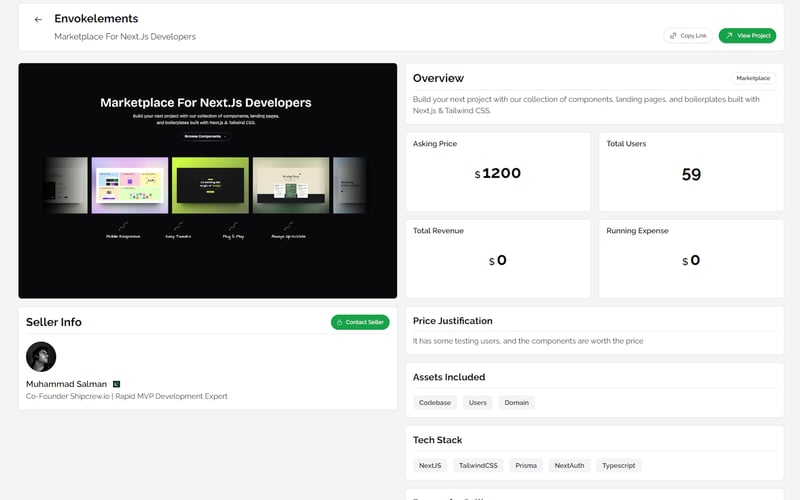This screenshot has height=500, width=800.
Task: Select the NextJS tech stack tag
Action: tap(430, 465)
